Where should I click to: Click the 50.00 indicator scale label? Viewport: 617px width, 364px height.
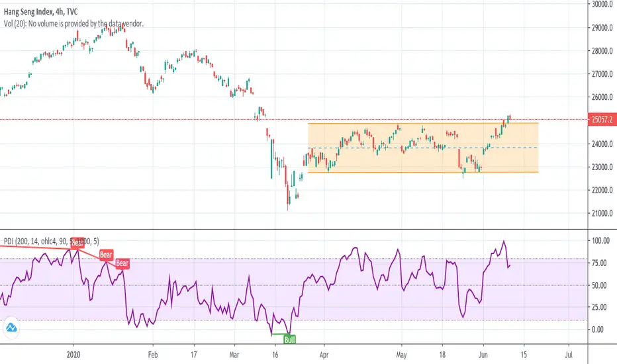point(599,285)
